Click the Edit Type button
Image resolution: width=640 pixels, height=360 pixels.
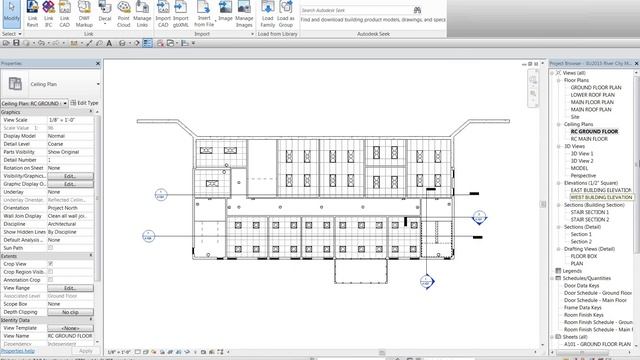84,103
